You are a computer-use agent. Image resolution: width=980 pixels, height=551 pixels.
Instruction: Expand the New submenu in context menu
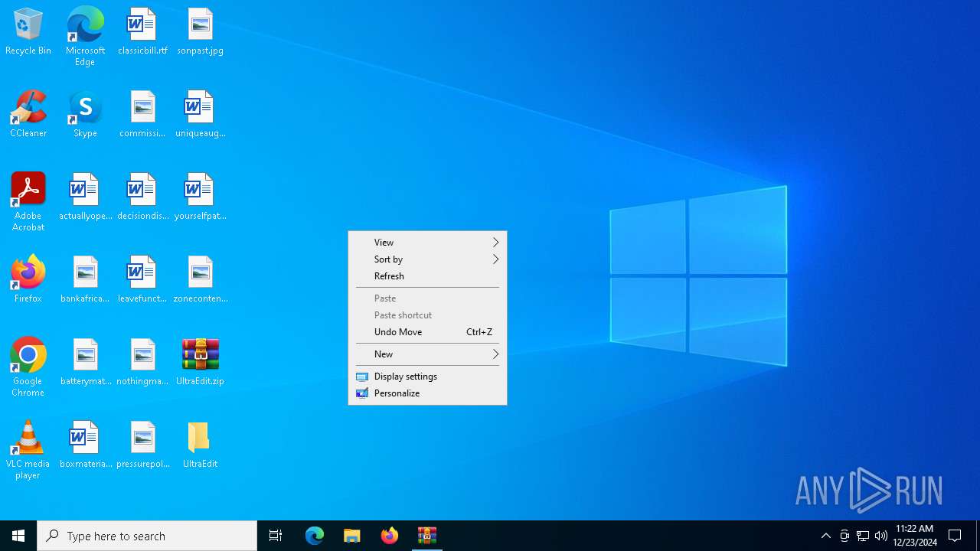coord(427,354)
